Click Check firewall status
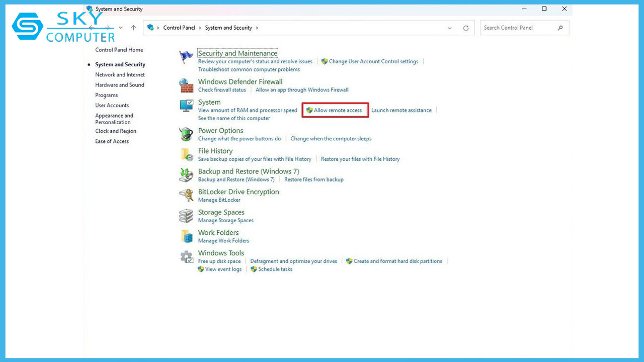 pyautogui.click(x=222, y=90)
